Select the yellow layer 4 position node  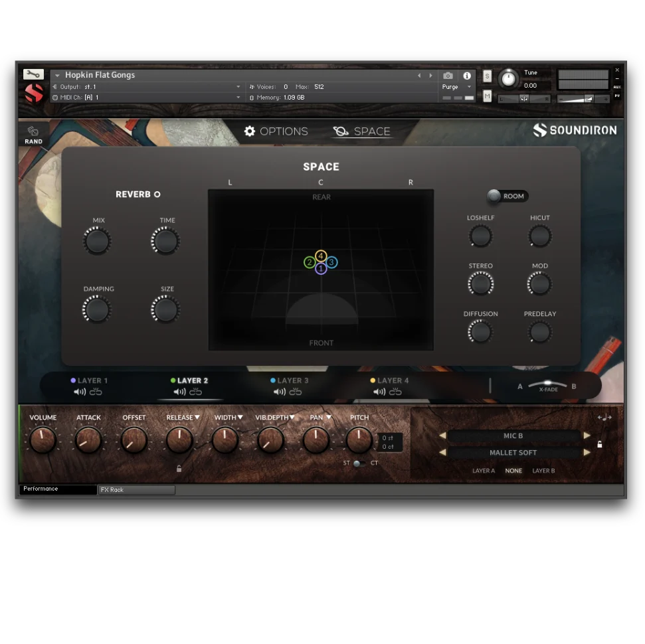(321, 256)
